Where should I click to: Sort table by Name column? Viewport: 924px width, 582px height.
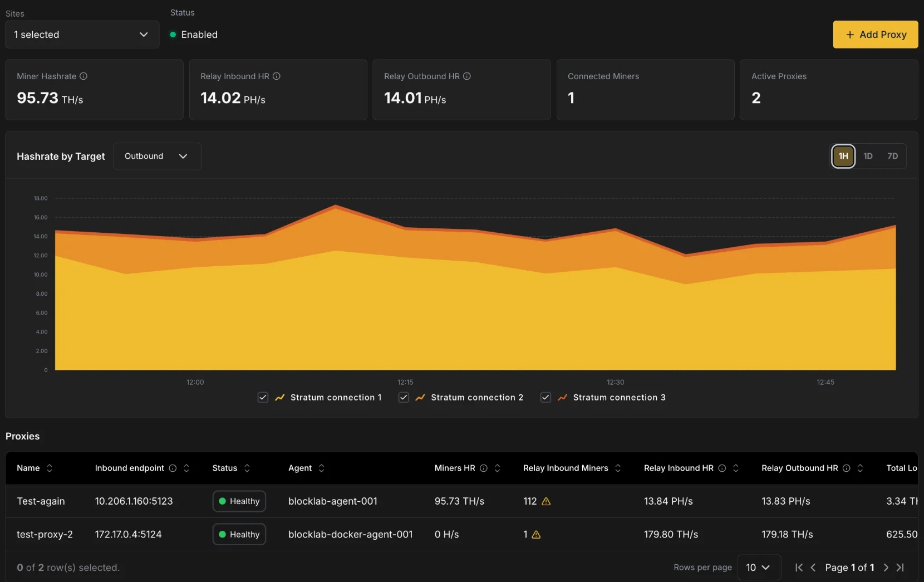(x=50, y=468)
